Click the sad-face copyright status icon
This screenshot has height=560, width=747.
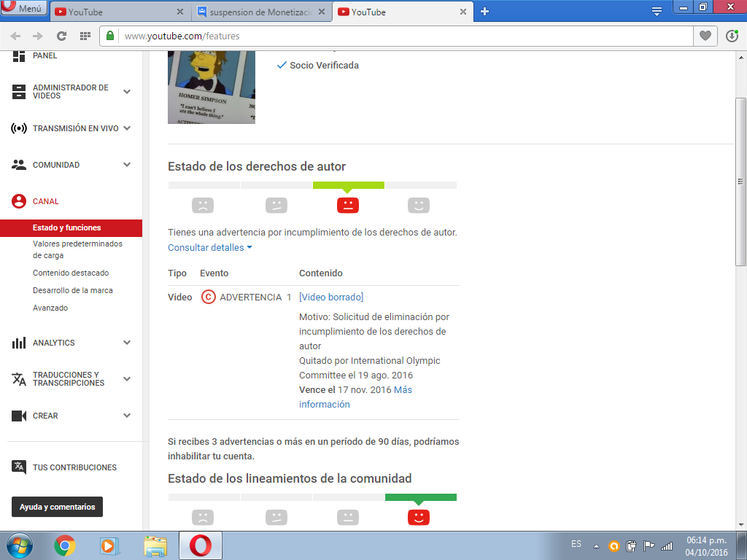(x=203, y=205)
